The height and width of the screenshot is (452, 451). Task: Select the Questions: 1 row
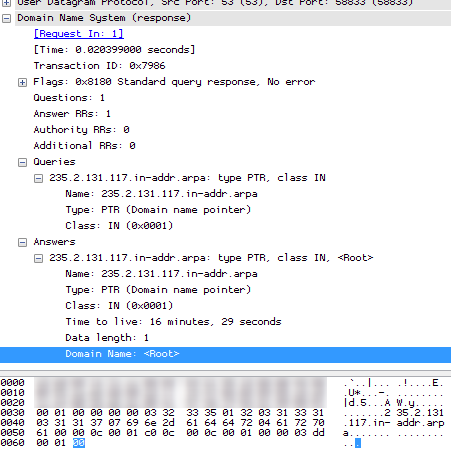point(69,98)
